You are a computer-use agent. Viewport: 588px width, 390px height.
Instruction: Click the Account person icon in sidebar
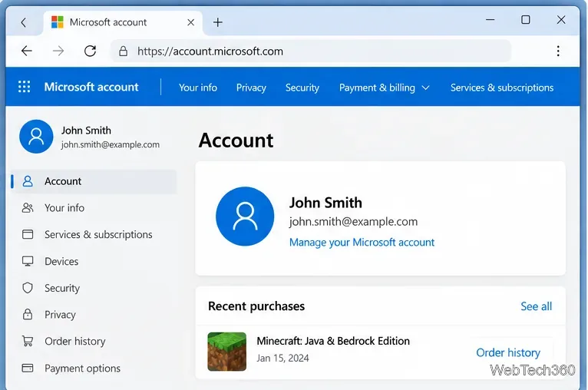[x=28, y=181]
